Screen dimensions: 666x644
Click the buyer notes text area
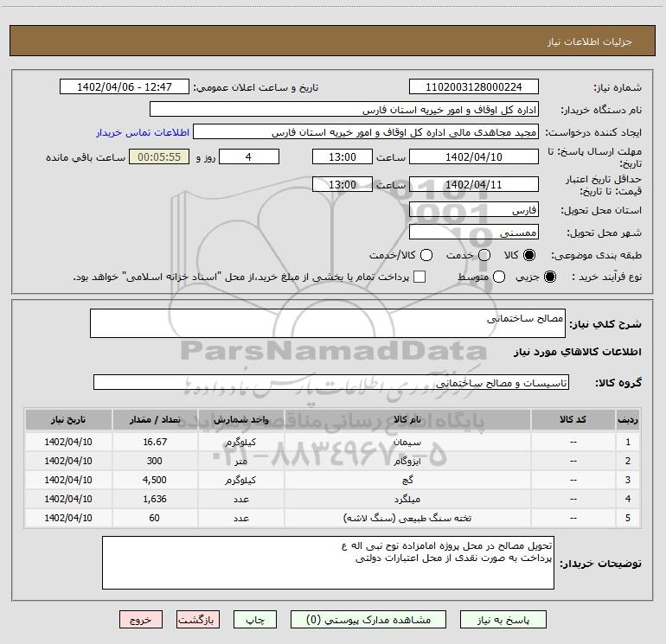pos(328,563)
